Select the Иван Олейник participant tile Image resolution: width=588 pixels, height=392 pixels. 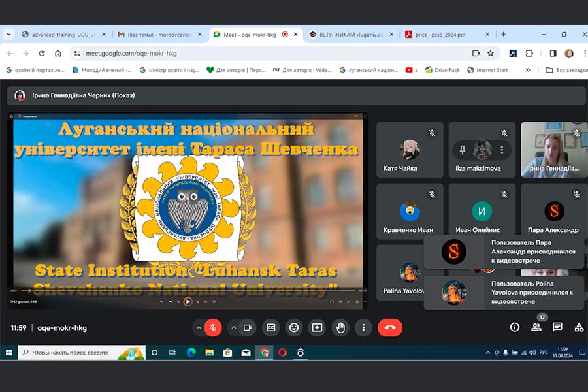tap(482, 211)
